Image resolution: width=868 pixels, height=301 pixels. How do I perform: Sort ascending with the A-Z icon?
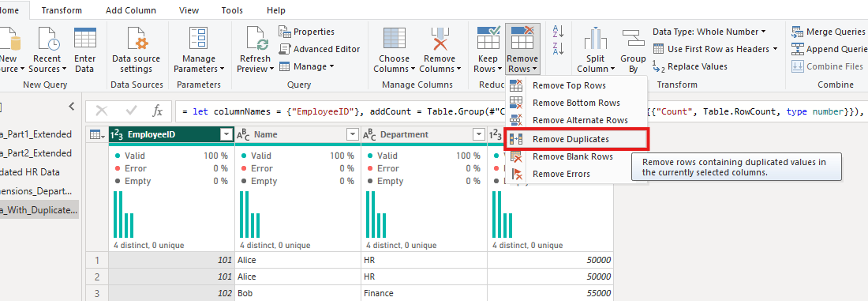(558, 32)
